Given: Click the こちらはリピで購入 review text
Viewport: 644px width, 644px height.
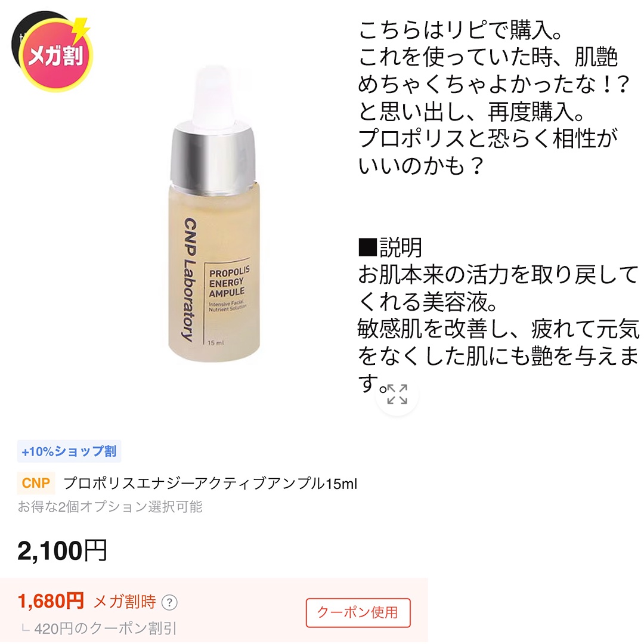Looking at the screenshot, I should [460, 30].
